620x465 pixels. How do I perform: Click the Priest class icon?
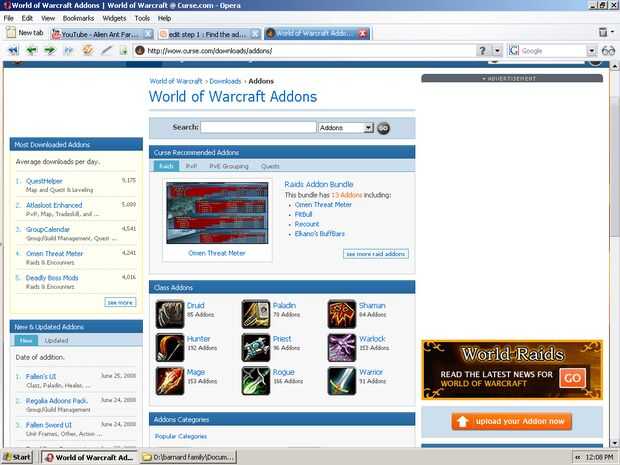(x=255, y=347)
